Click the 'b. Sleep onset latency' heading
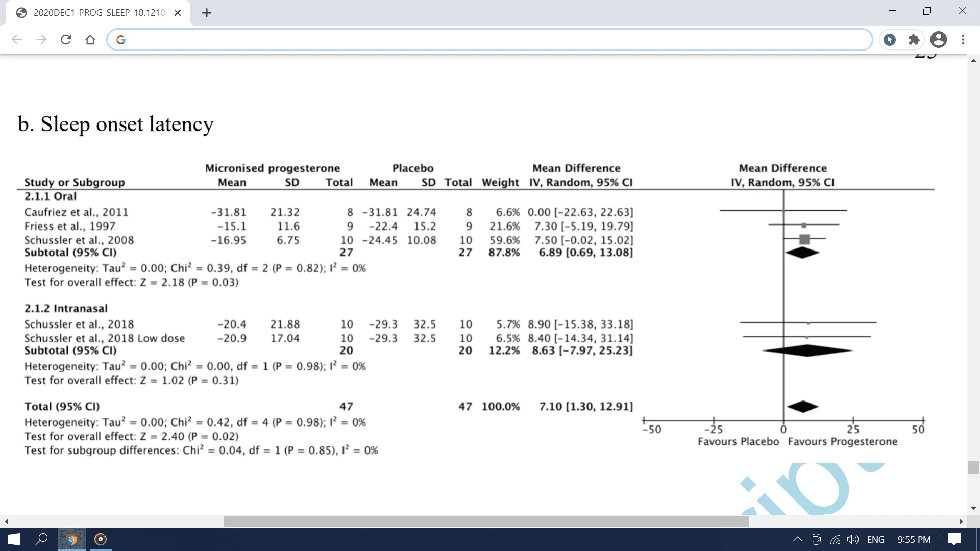980x551 pixels. (x=116, y=124)
